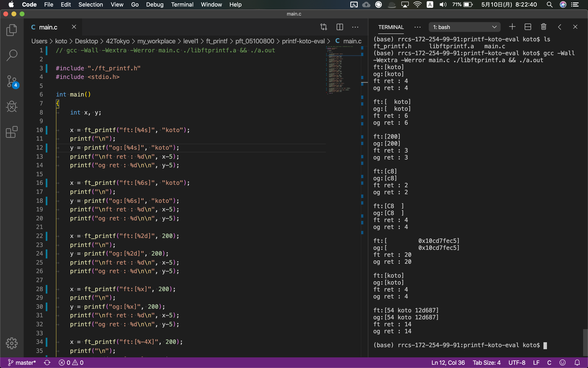Open the Debug view in activity bar

tap(12, 107)
